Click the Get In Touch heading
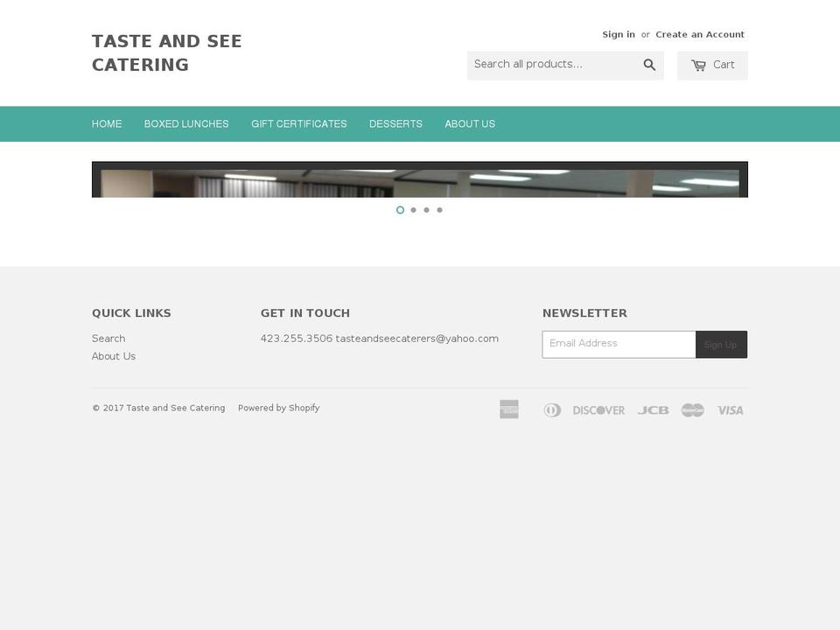 point(304,313)
